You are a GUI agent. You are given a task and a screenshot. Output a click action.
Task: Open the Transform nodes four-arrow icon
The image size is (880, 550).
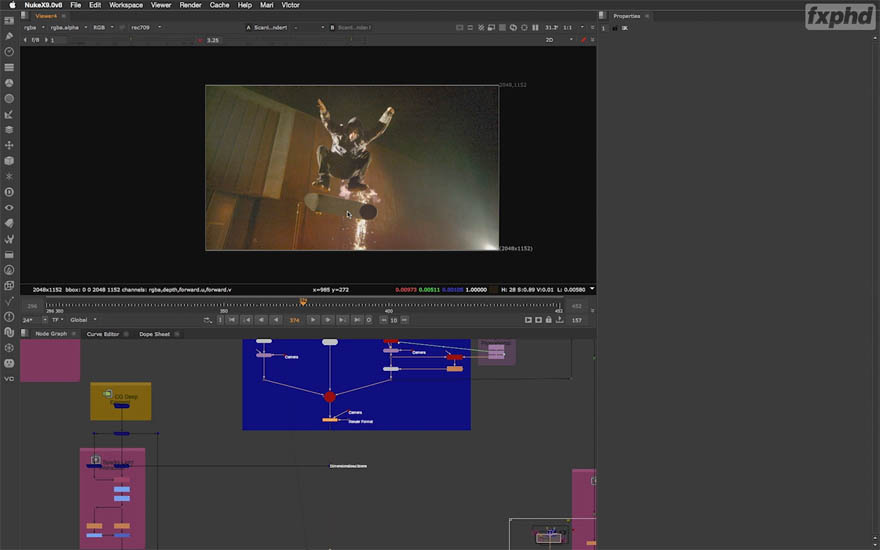pos(9,145)
